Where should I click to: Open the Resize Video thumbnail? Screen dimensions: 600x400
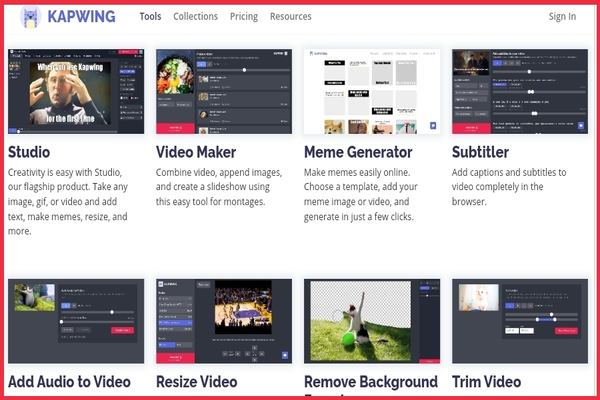[x=224, y=321]
